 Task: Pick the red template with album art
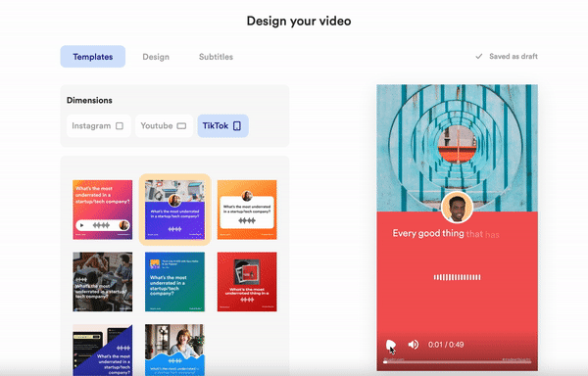pyautogui.click(x=247, y=282)
